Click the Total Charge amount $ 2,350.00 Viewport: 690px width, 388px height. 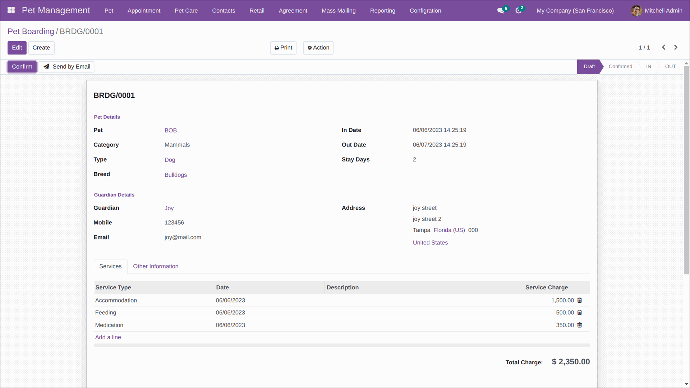[x=571, y=362]
